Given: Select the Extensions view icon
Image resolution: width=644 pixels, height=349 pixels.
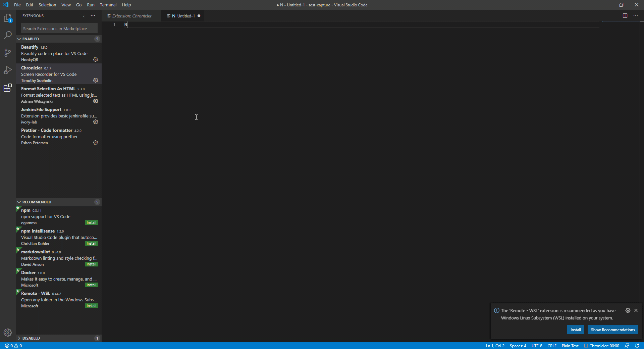Looking at the screenshot, I should pyautogui.click(x=8, y=88).
